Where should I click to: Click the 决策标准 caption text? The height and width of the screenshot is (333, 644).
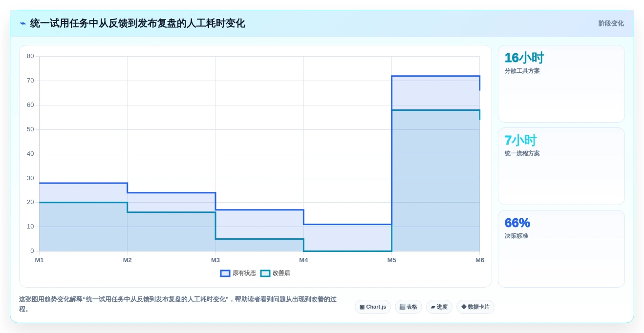point(516,236)
